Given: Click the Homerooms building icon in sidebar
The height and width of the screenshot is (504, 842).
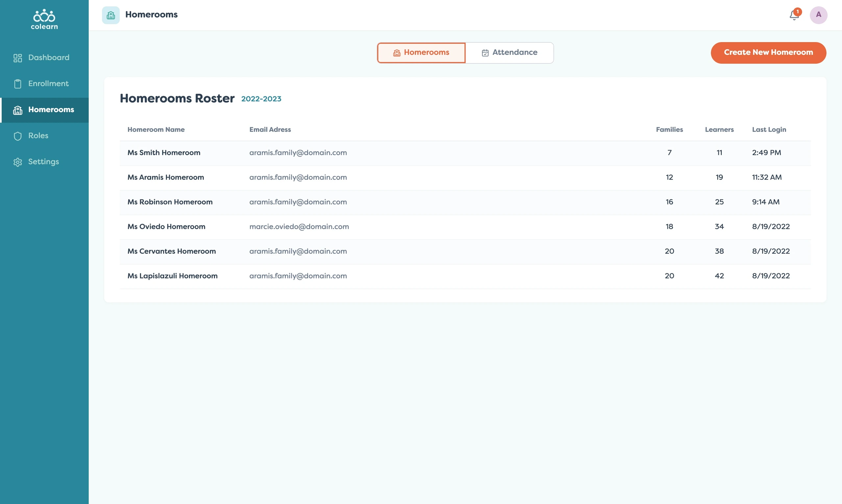Looking at the screenshot, I should 18,110.
